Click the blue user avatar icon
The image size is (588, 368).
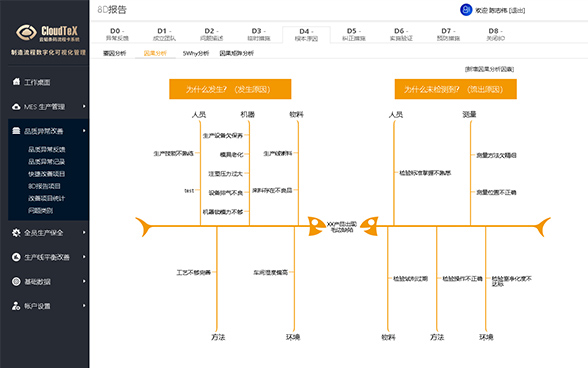(466, 10)
